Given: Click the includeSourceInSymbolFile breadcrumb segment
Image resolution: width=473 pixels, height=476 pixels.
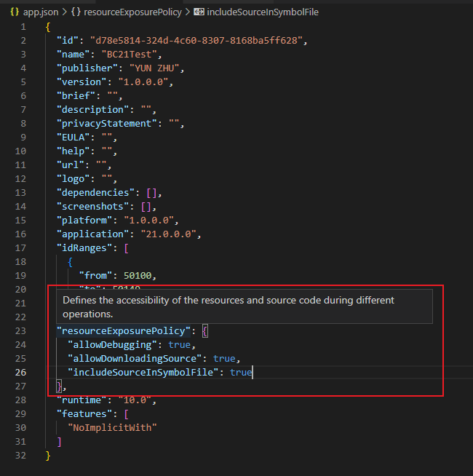Looking at the screenshot, I should [263, 12].
